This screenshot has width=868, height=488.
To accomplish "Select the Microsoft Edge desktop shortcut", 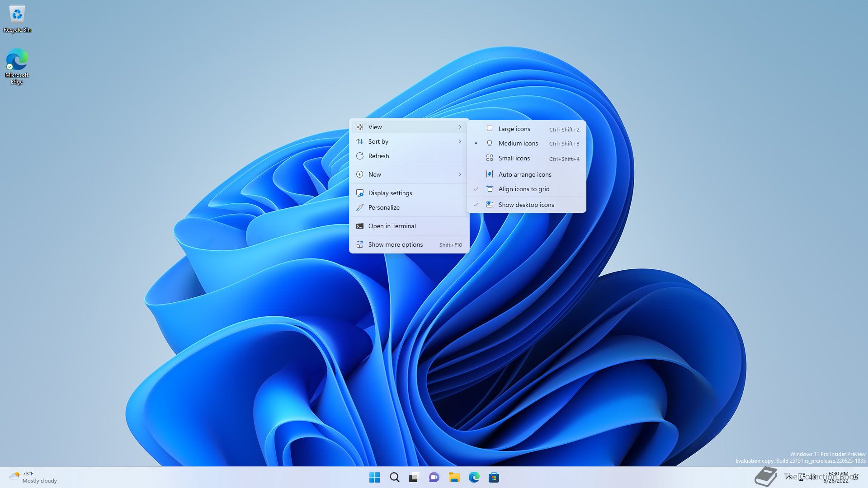I will tap(17, 66).
